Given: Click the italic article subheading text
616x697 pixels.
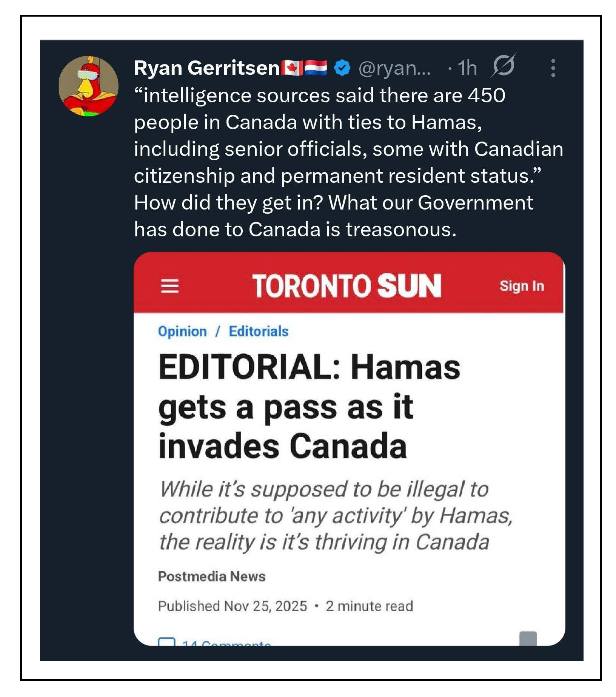Looking at the screenshot, I should 335,515.
